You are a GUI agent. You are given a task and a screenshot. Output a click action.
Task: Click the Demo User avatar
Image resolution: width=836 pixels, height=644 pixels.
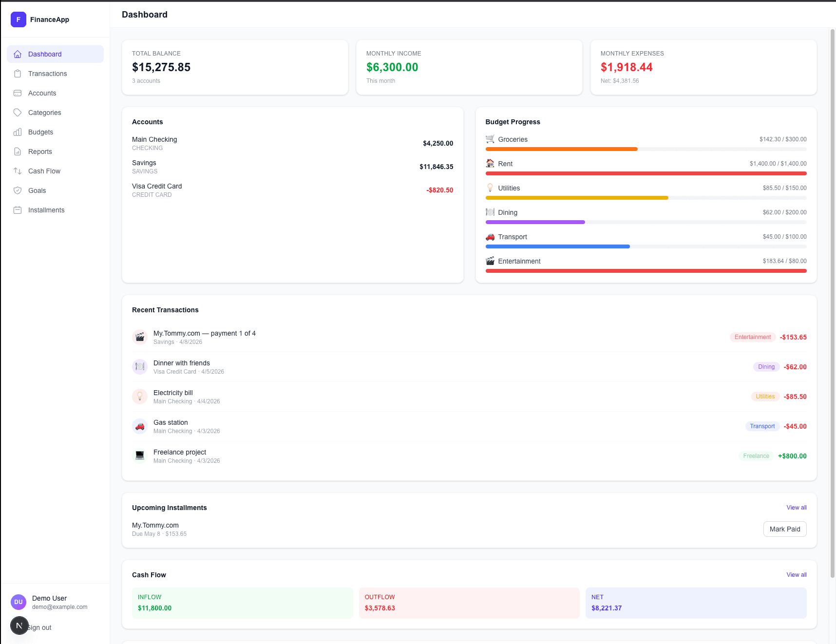(x=18, y=602)
